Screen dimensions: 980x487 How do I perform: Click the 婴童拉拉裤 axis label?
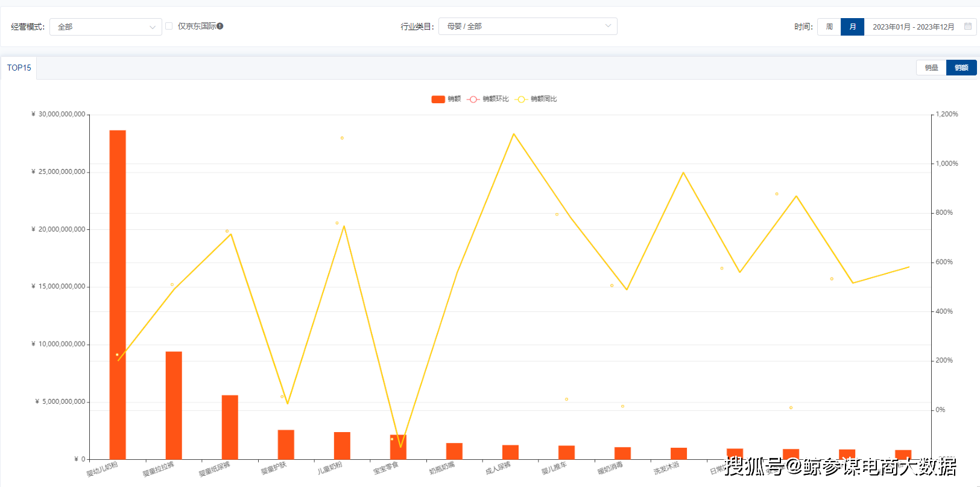158,469
